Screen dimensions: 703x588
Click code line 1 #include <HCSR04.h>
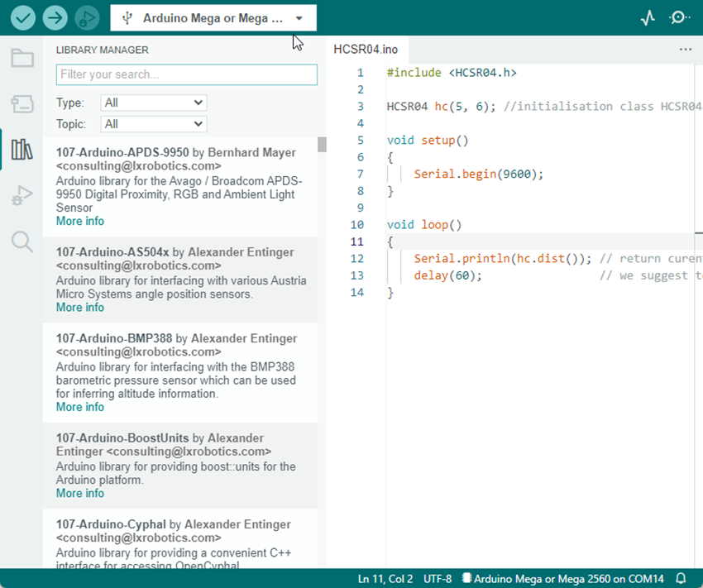452,73
